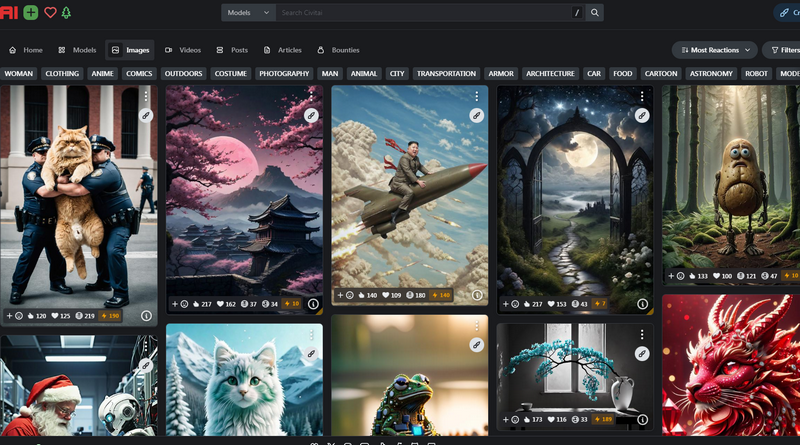Viewport: 800px width, 445px height.
Task: Open the Filters button
Action: (784, 50)
